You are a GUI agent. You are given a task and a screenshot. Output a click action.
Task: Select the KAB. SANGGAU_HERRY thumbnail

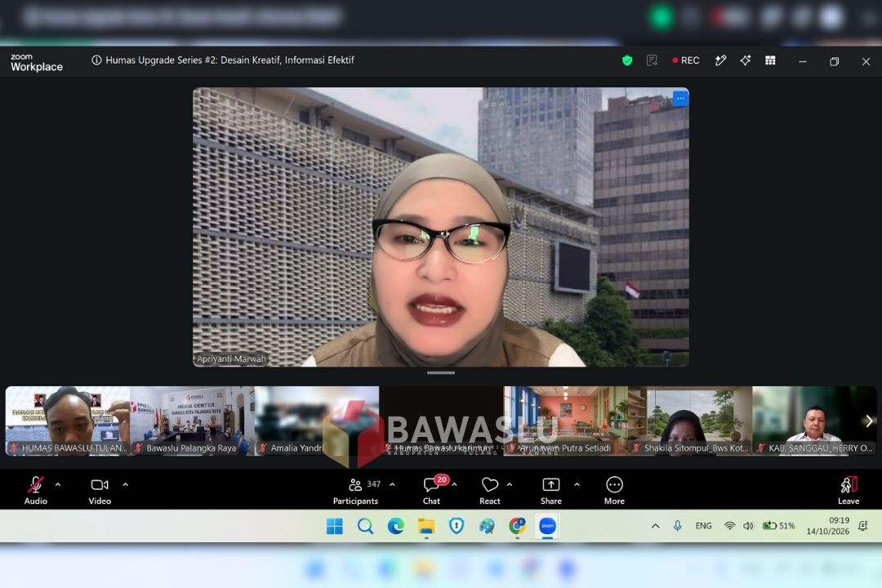coord(814,421)
